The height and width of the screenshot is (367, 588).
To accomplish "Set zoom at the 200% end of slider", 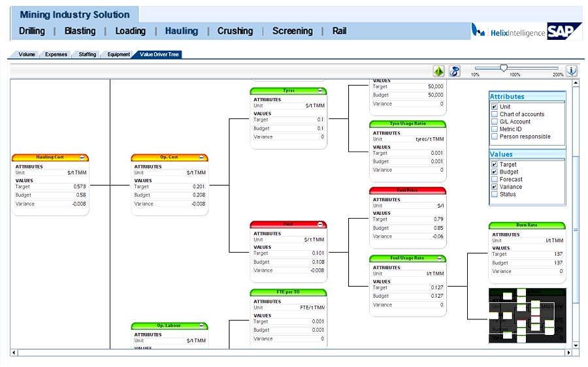I will coord(557,68).
